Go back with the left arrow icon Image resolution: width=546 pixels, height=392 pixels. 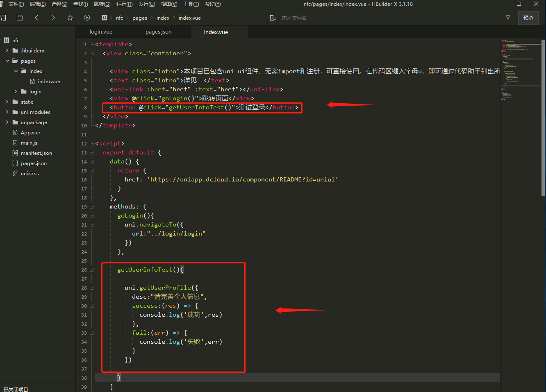37,18
